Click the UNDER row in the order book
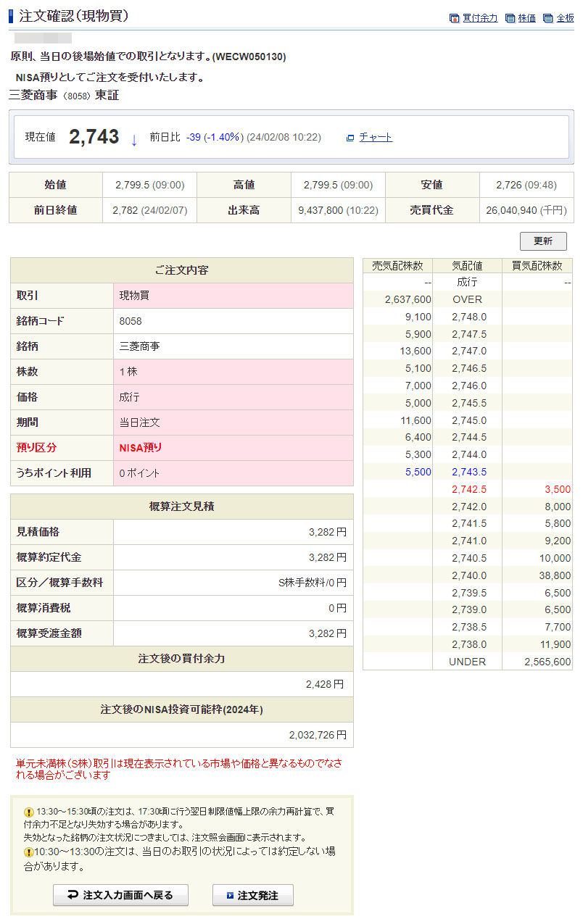Screen dimensions: 583x924 point(467,662)
